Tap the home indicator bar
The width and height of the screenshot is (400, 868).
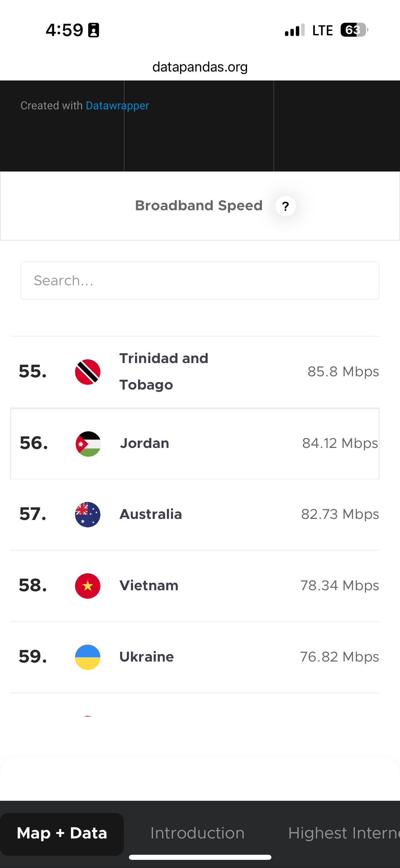(x=200, y=857)
